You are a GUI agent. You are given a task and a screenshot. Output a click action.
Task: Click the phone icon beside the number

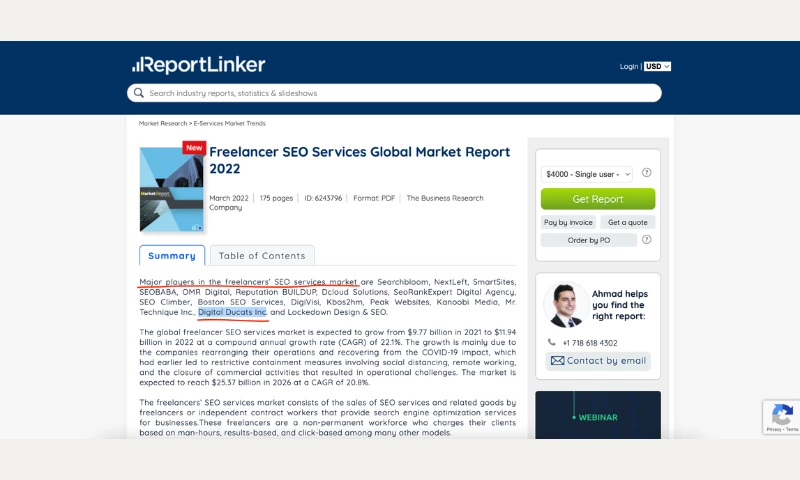click(552, 342)
